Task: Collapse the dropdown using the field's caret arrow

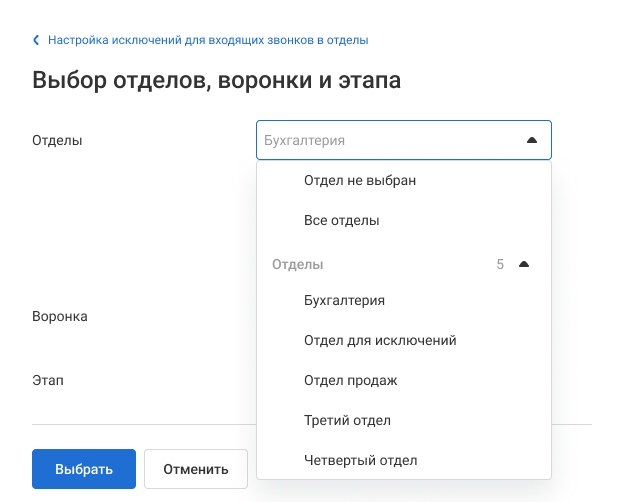Action: tap(531, 141)
